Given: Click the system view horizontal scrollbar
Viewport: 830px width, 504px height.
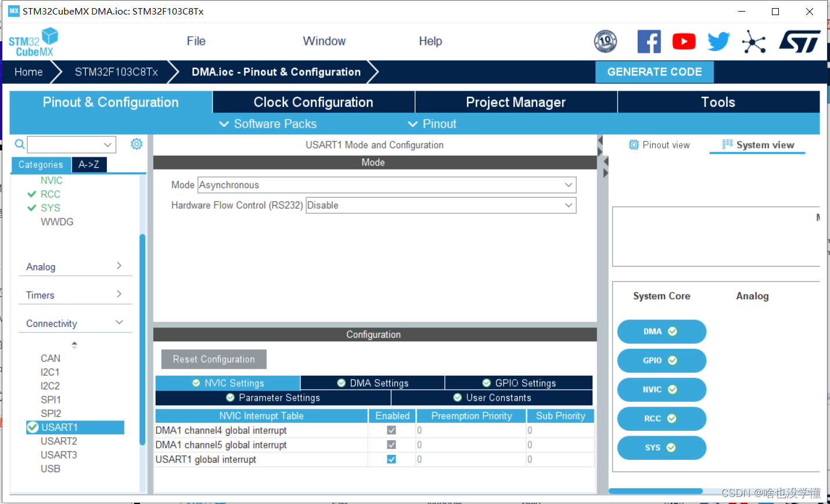Looking at the screenshot, I should [656, 491].
